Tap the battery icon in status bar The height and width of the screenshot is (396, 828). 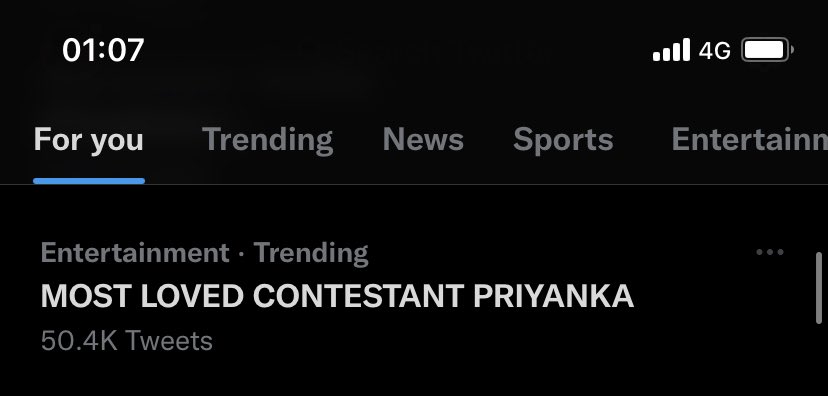pos(768,50)
